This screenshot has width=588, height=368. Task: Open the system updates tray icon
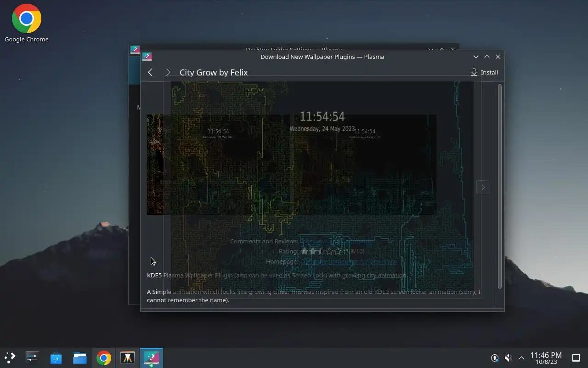[495, 358]
